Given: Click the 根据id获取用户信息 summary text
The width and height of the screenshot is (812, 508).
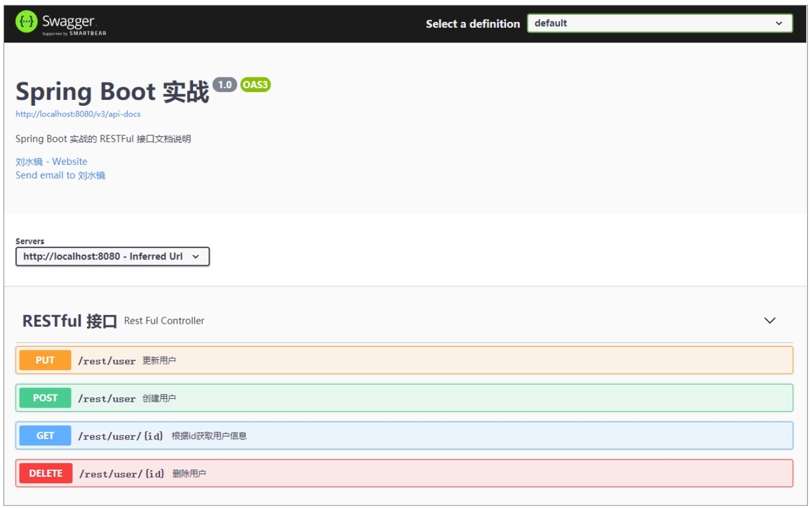Looking at the screenshot, I should click(x=209, y=436).
